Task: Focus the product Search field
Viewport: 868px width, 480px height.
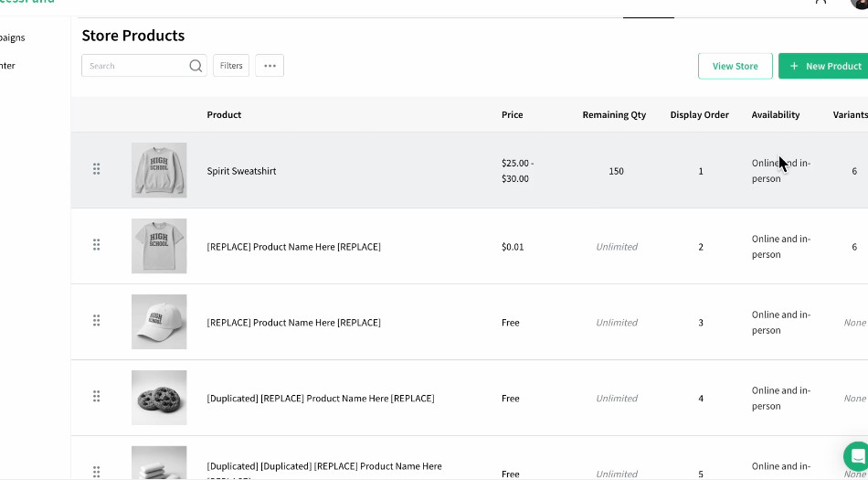Action: coord(144,65)
